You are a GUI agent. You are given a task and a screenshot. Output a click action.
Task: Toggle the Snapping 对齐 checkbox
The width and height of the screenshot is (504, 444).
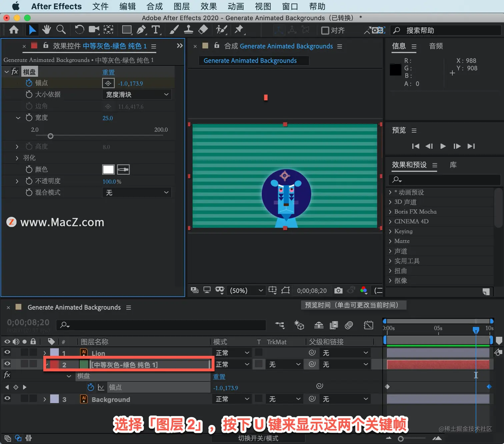pyautogui.click(x=325, y=31)
